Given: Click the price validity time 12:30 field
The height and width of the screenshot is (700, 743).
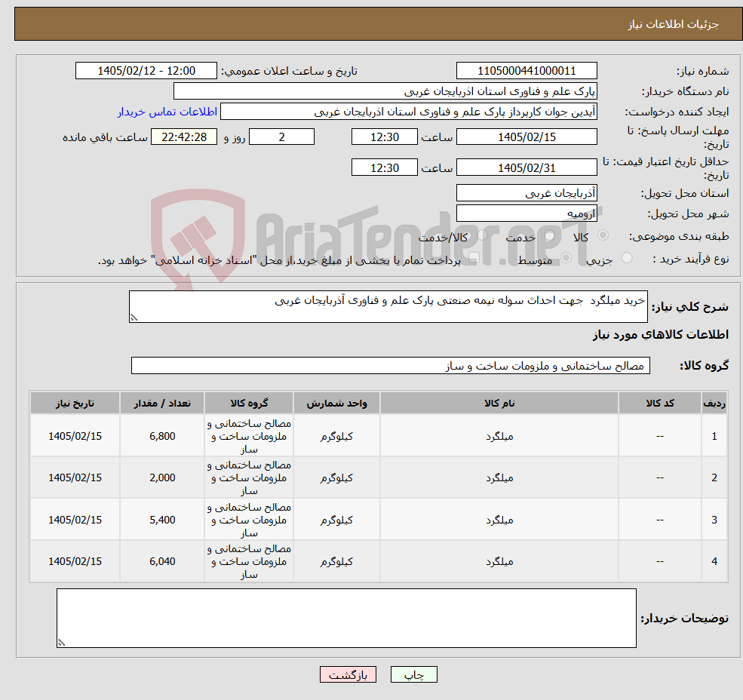Looking at the screenshot, I should tap(384, 167).
